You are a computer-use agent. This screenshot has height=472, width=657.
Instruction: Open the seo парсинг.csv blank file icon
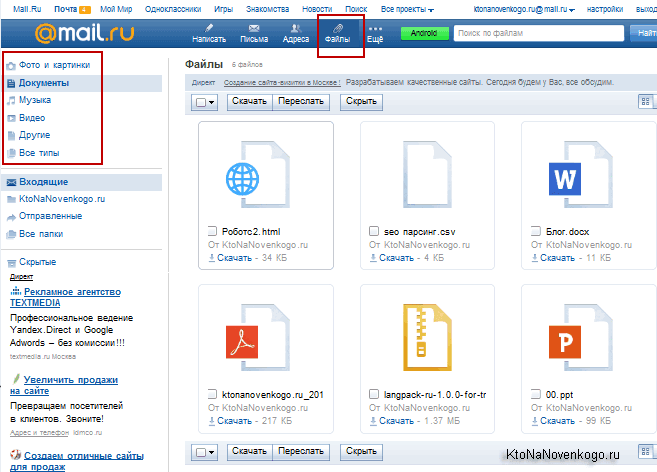[x=427, y=174]
